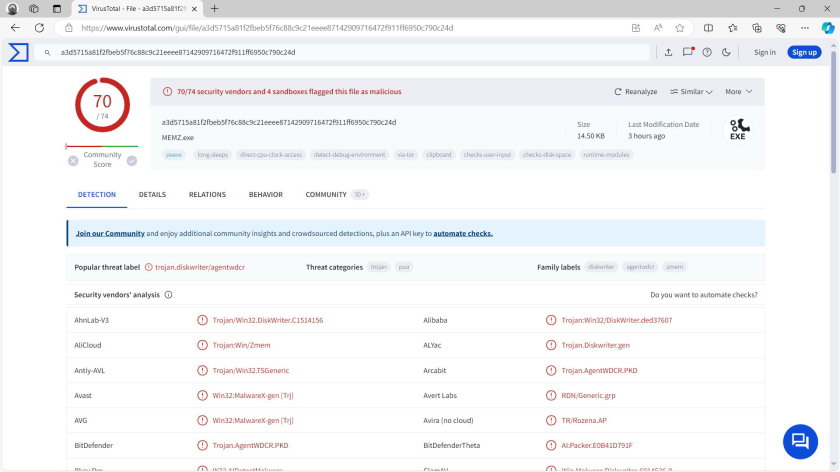Open browser profile avatar icon
The width and height of the screenshot is (840, 472).
pyautogui.click(x=12, y=9)
